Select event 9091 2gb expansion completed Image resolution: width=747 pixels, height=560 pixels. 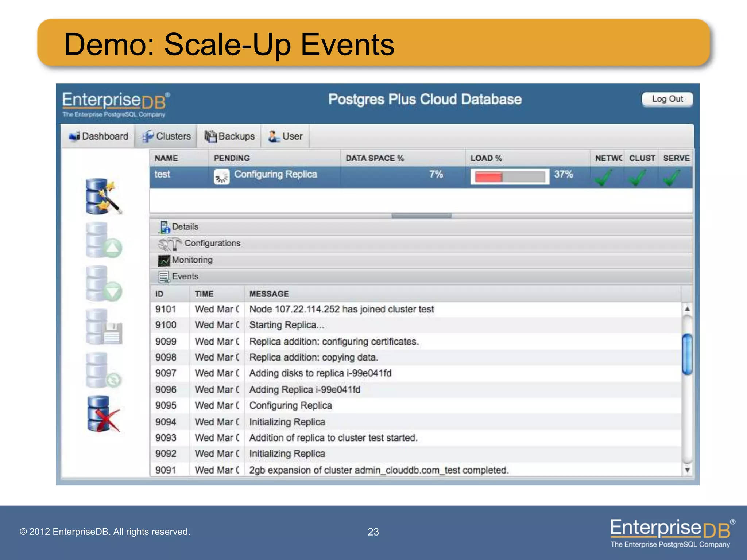pos(416,470)
